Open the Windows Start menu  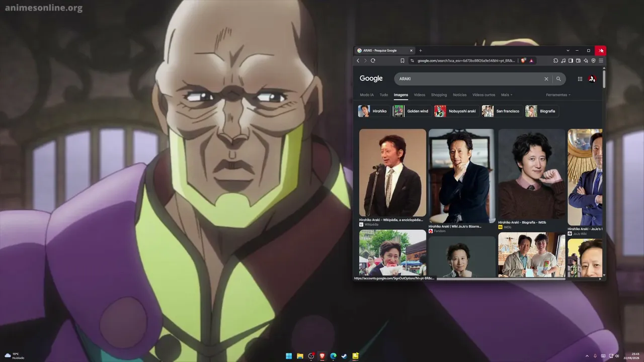pyautogui.click(x=289, y=356)
